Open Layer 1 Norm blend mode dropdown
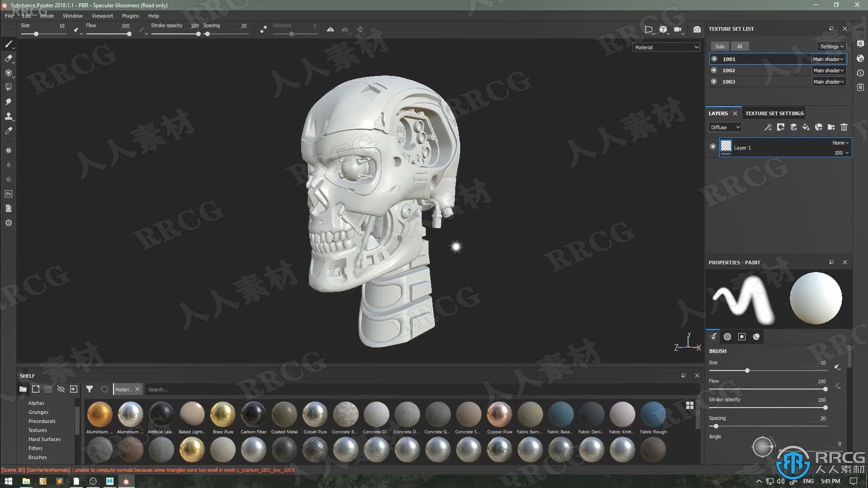Viewport: 868px width, 488px height. [840, 143]
